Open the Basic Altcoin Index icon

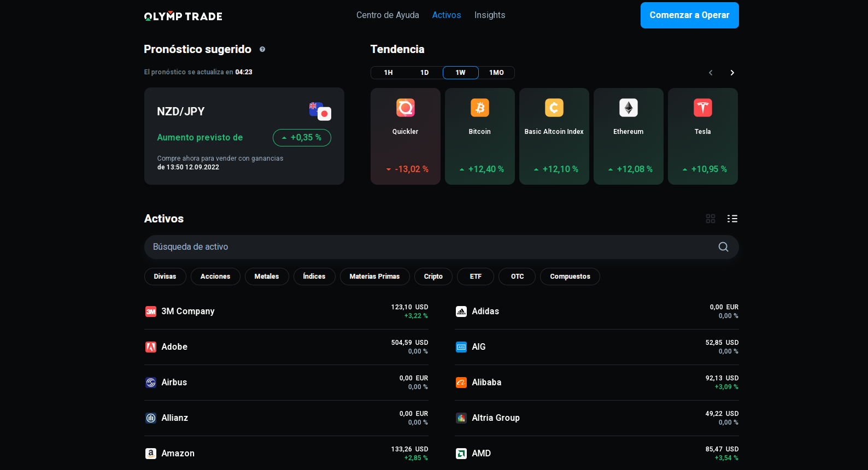pos(554,108)
